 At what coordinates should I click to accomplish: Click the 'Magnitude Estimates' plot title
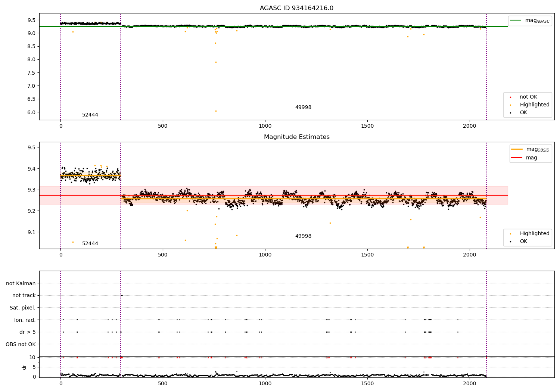[296, 137]
